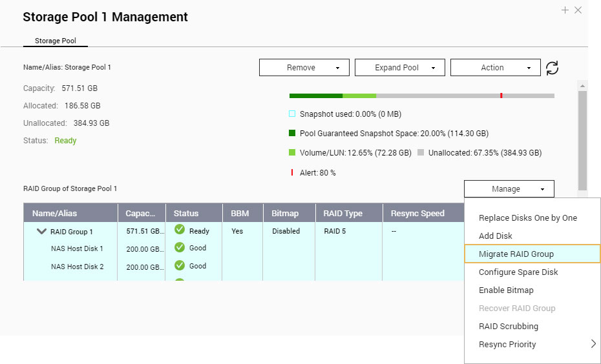Choose Add Disk from the menu
This screenshot has width=601, height=364.
[x=495, y=236]
